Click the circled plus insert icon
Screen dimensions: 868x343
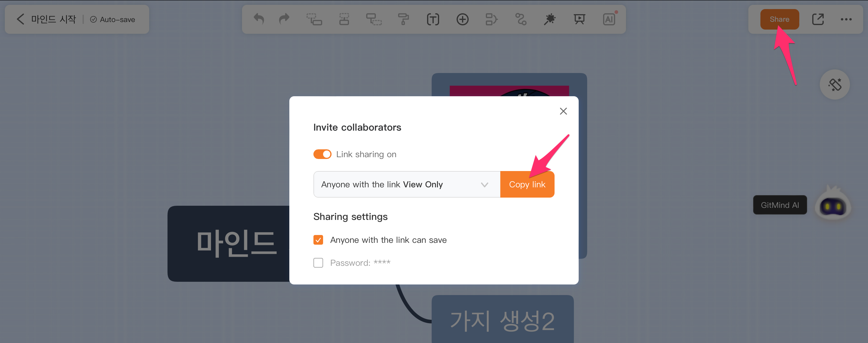click(x=462, y=19)
